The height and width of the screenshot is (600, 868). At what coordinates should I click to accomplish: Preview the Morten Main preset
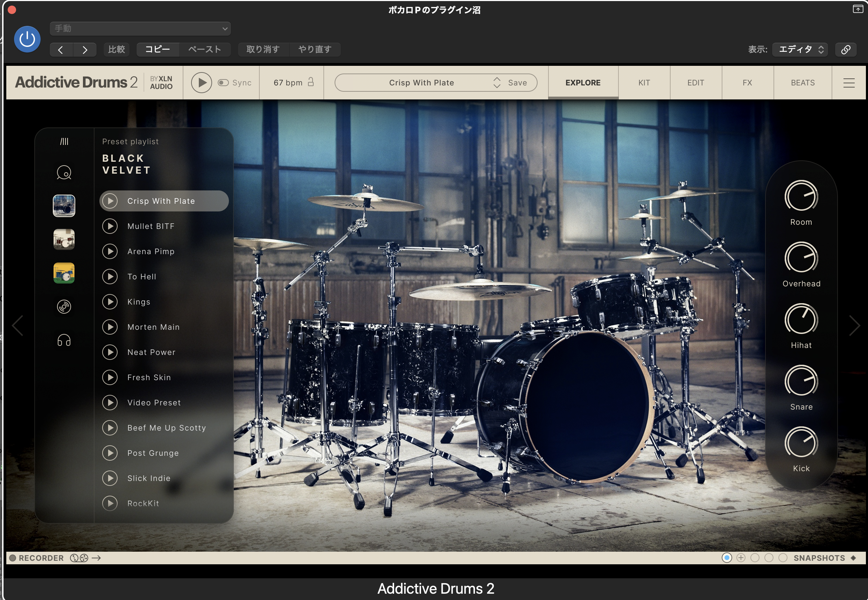point(110,327)
